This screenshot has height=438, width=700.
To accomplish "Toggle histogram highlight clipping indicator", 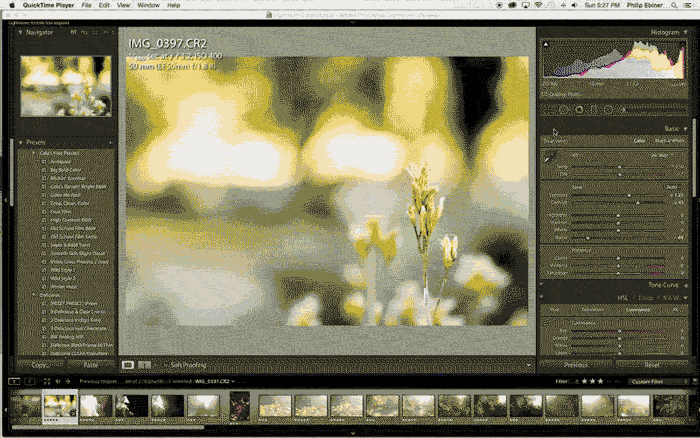I will click(683, 44).
